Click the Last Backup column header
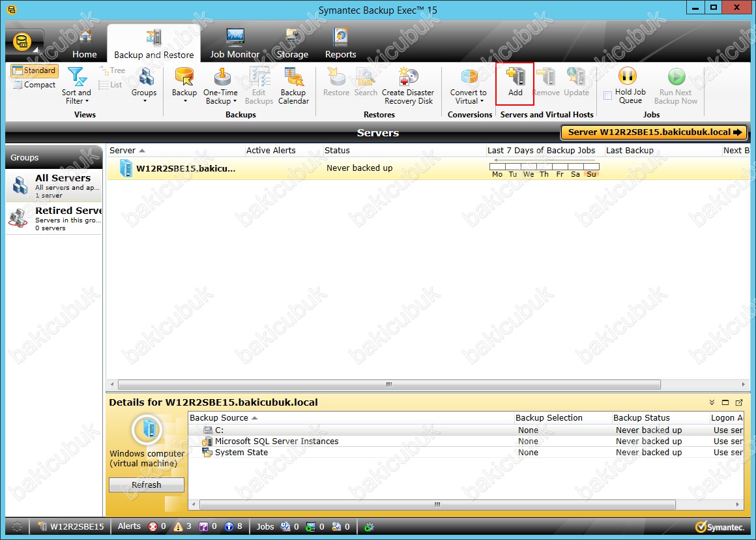Screen dimensions: 756x540 tap(663, 151)
